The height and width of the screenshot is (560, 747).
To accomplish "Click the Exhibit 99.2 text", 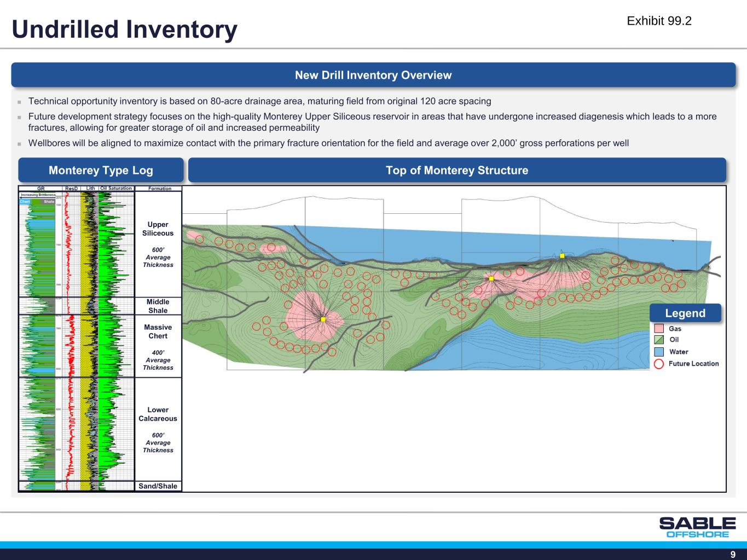I will click(x=659, y=21).
